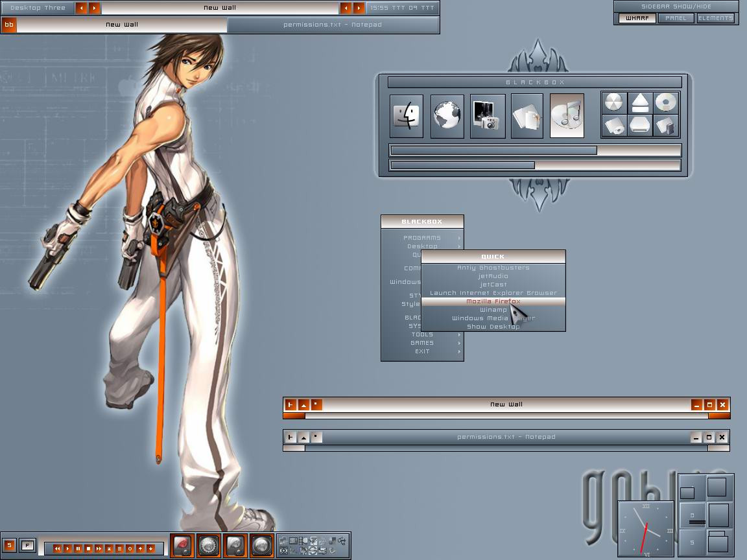747x560 pixels.
Task: Toggle the WHARF sidebar tab
Action: (x=637, y=18)
